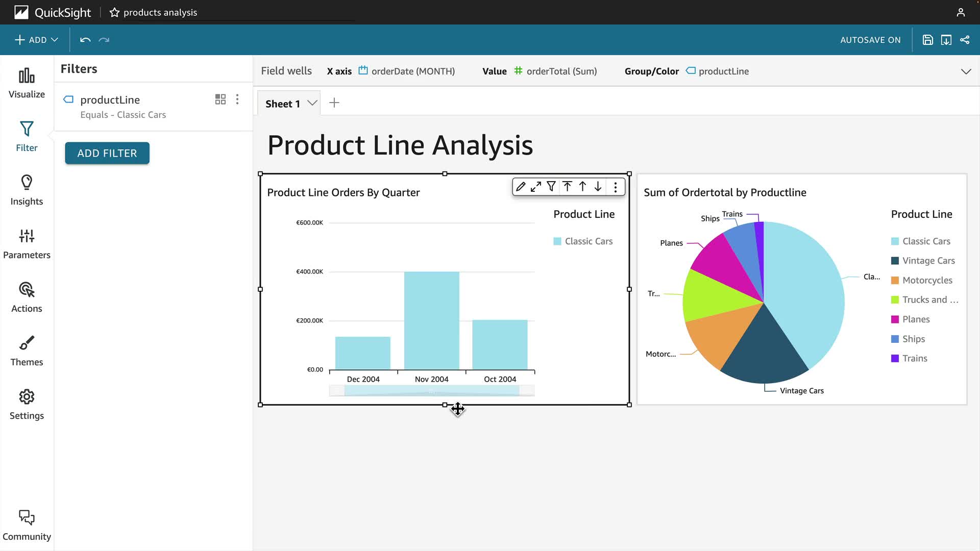This screenshot has height=551, width=980.
Task: Click the share icon in top bar
Action: coord(965,40)
